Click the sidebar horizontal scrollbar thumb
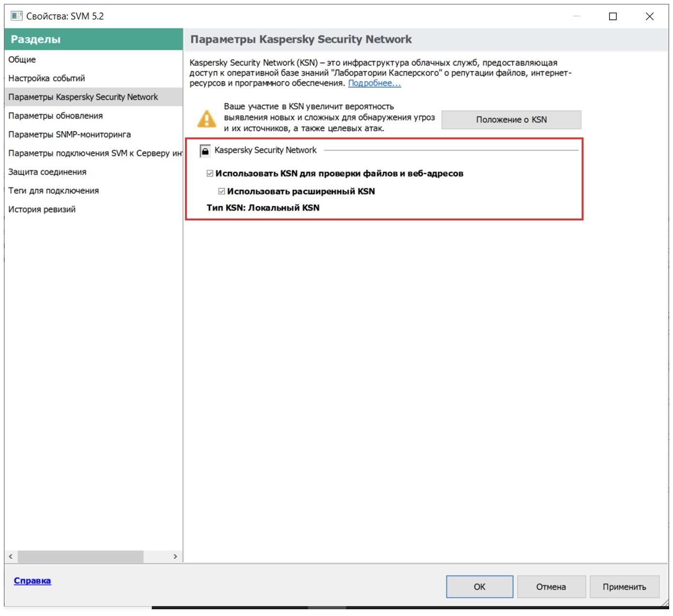 [x=80, y=556]
